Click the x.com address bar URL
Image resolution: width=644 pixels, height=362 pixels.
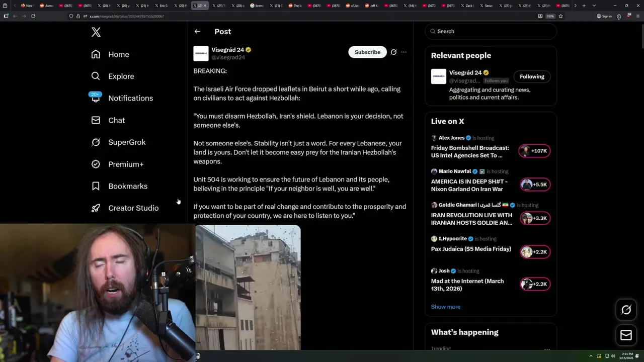tap(127, 16)
